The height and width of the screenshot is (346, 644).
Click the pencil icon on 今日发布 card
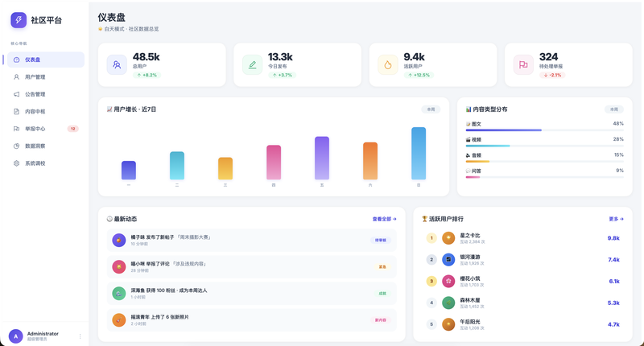click(x=252, y=65)
